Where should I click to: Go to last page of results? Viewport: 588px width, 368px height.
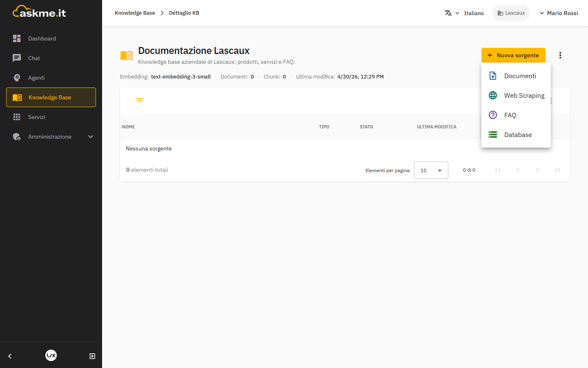557,170
